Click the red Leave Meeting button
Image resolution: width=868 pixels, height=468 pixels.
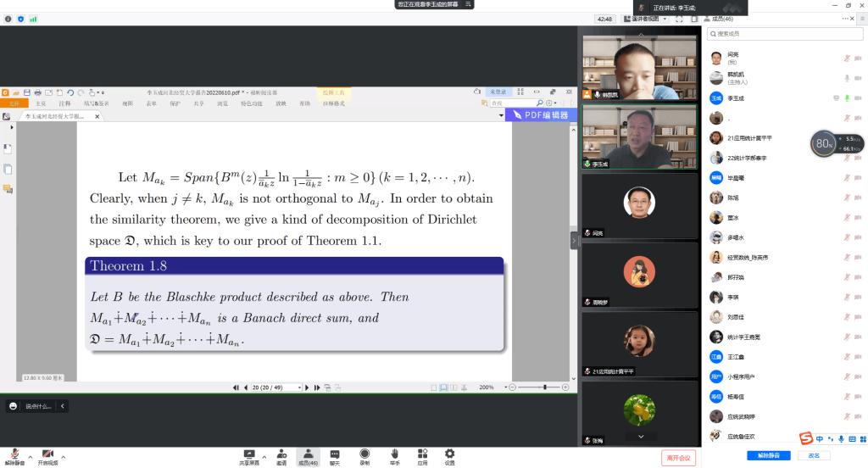[x=679, y=458]
